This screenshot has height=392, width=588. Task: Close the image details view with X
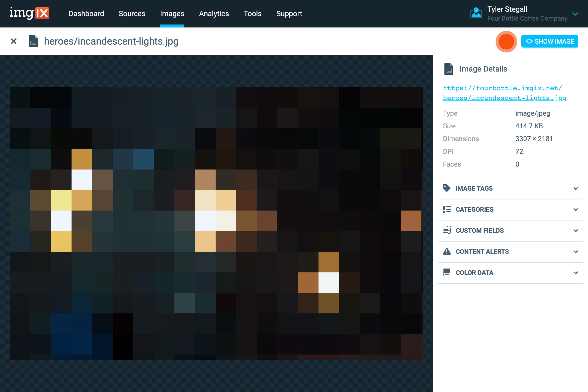(x=13, y=41)
